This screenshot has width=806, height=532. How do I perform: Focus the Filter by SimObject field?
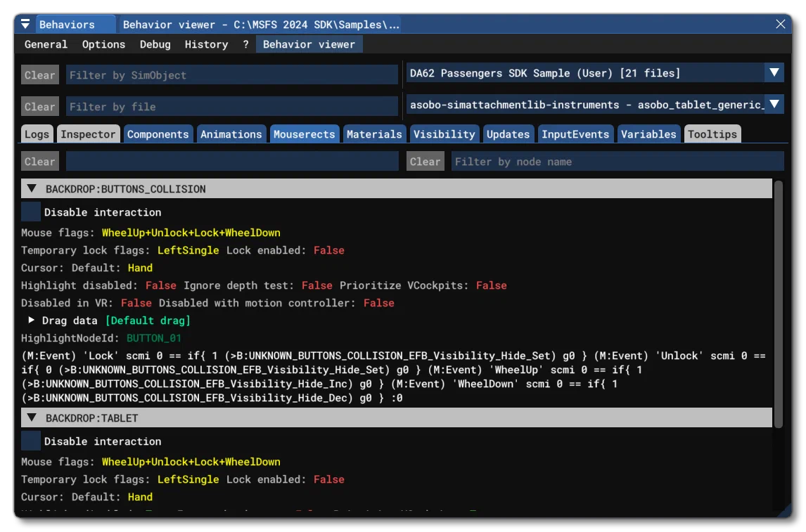[x=232, y=75]
